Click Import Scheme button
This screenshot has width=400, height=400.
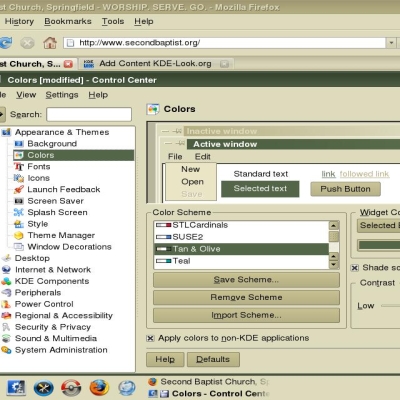pyautogui.click(x=246, y=315)
